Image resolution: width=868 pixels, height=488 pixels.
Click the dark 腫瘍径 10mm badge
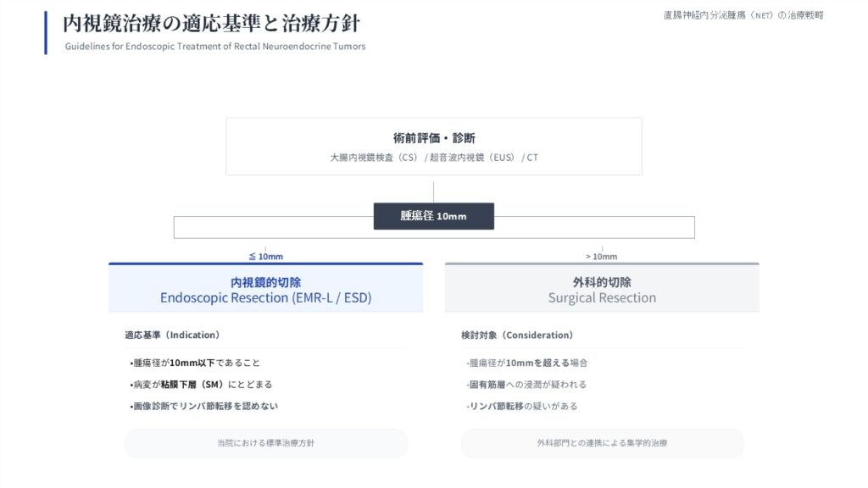click(433, 216)
